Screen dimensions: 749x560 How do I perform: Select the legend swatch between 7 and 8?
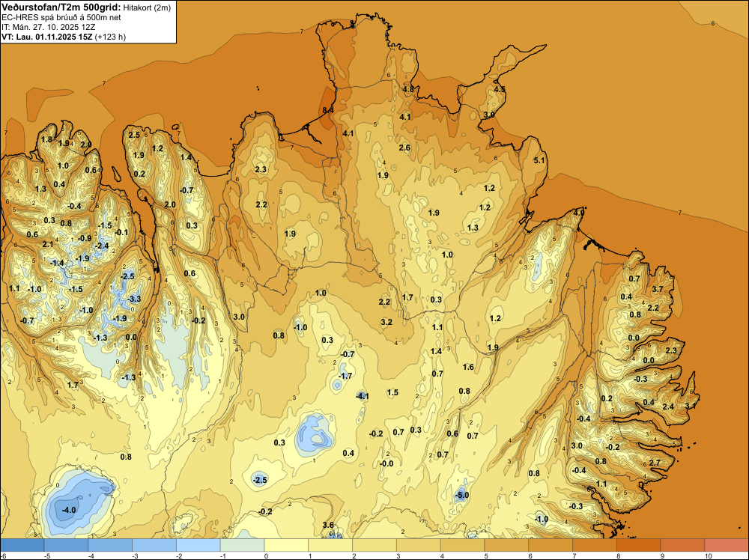(595, 545)
